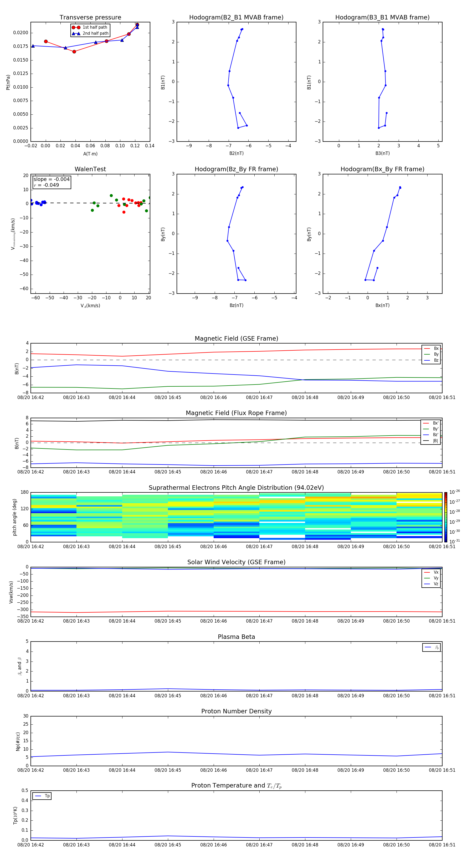Click the "Magnetic Field (Flux Rope Frame)" title

(236, 413)
